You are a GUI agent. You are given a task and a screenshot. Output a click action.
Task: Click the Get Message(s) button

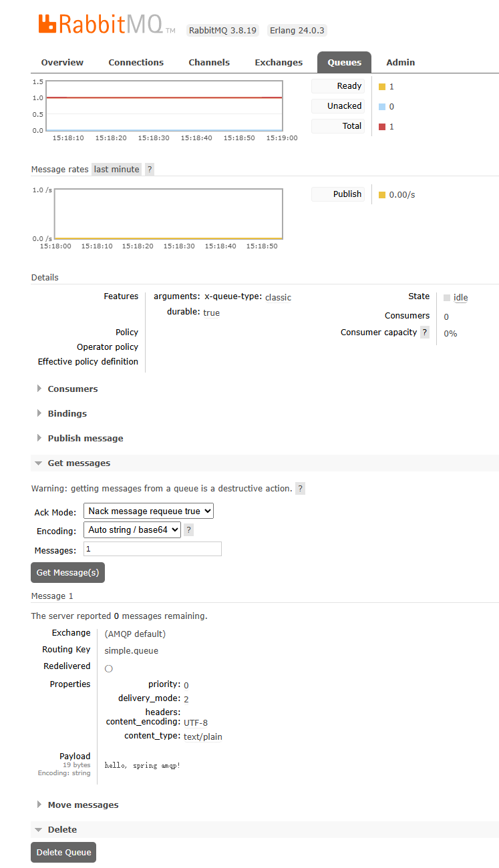click(x=67, y=572)
